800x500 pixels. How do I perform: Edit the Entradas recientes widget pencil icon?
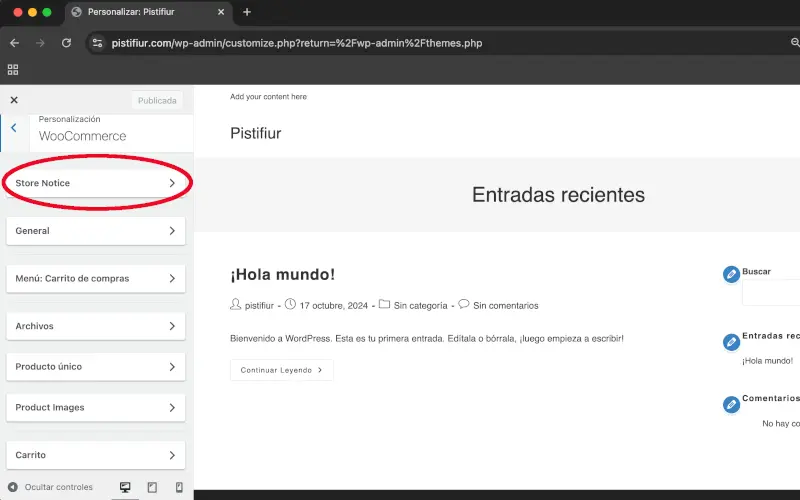(x=731, y=342)
